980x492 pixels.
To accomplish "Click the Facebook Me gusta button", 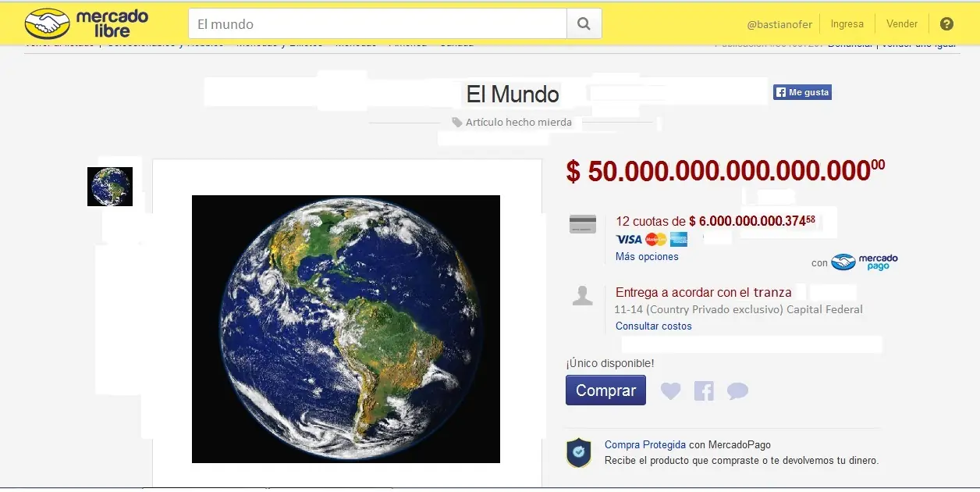I will pyautogui.click(x=802, y=92).
